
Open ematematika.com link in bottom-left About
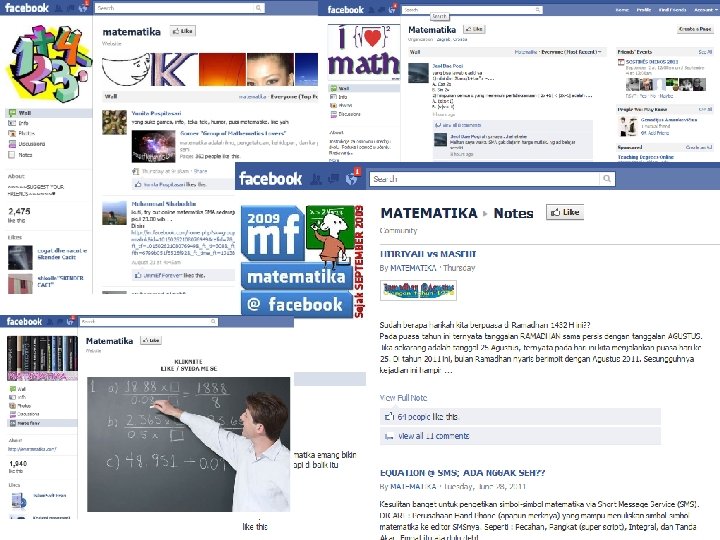coord(32,449)
